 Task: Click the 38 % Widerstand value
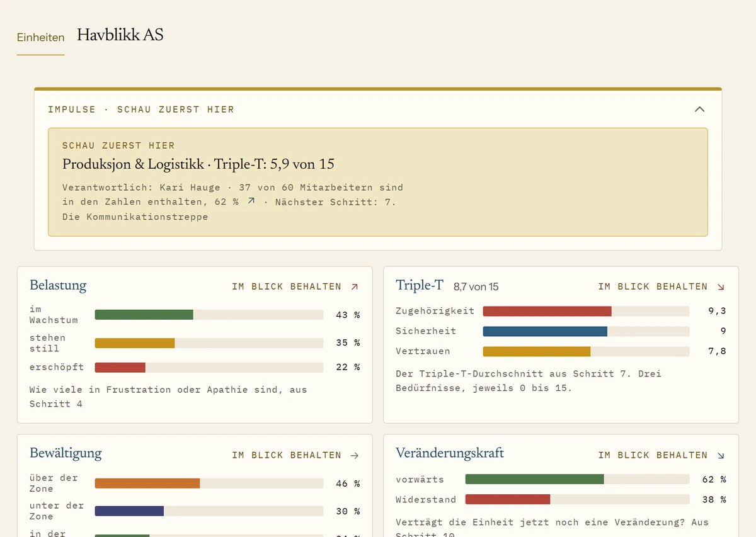[714, 500]
